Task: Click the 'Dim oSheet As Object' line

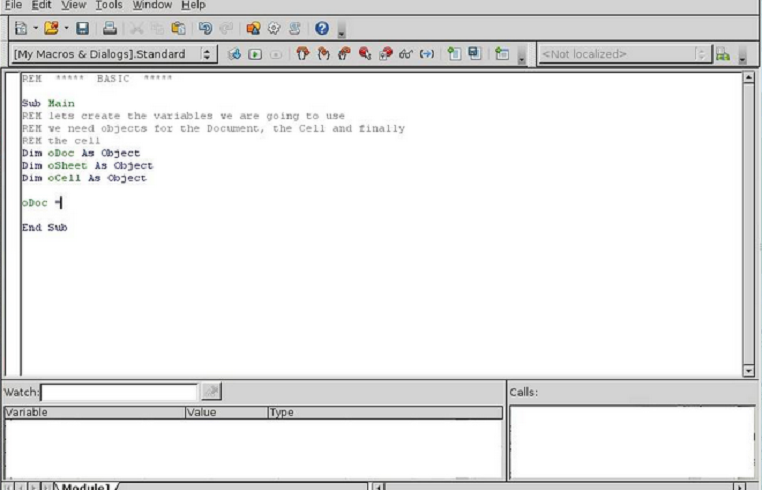Action: coord(87,166)
